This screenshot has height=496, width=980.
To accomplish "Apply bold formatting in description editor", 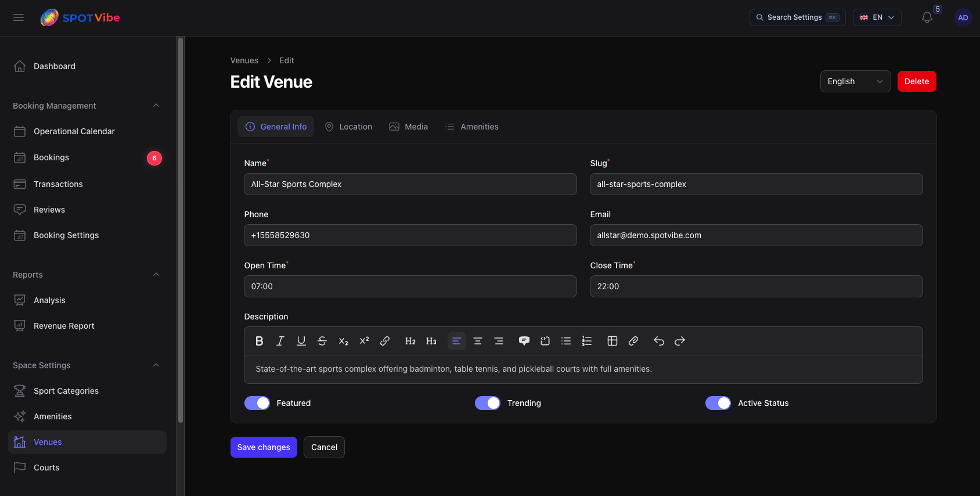I will pos(260,341).
